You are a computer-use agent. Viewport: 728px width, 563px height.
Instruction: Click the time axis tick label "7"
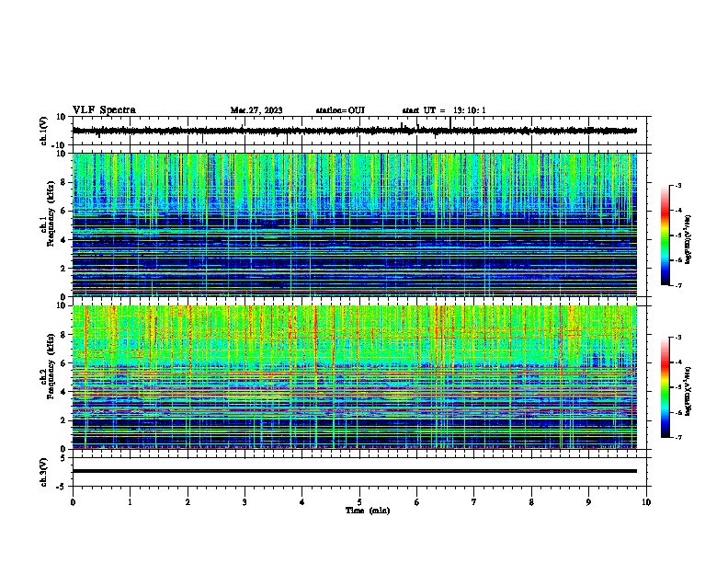(474, 502)
